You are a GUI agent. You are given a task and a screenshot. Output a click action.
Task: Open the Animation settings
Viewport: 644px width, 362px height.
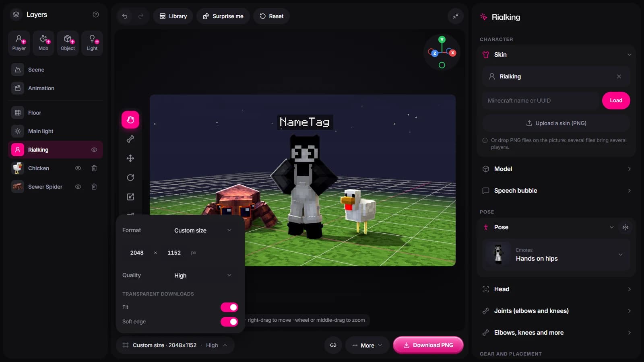tap(56, 88)
